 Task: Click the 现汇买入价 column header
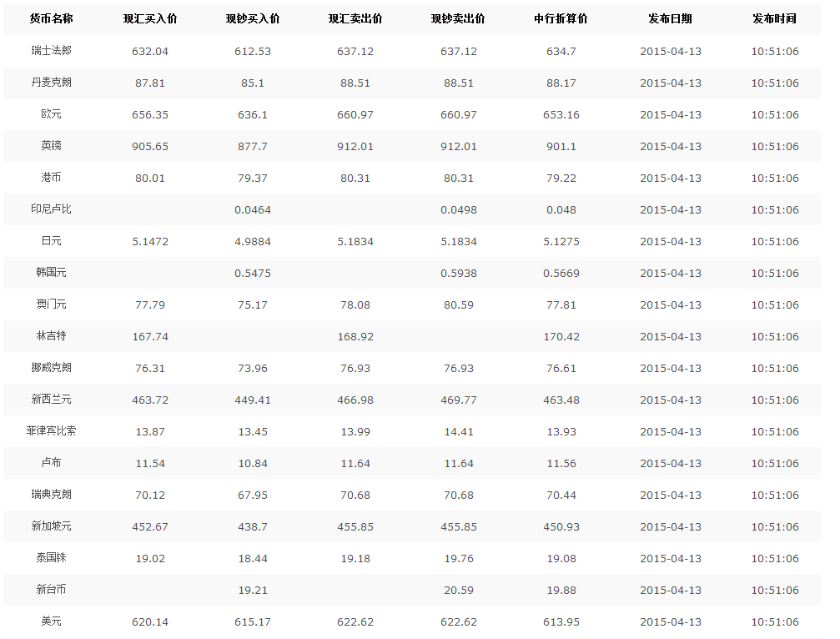tap(150, 18)
